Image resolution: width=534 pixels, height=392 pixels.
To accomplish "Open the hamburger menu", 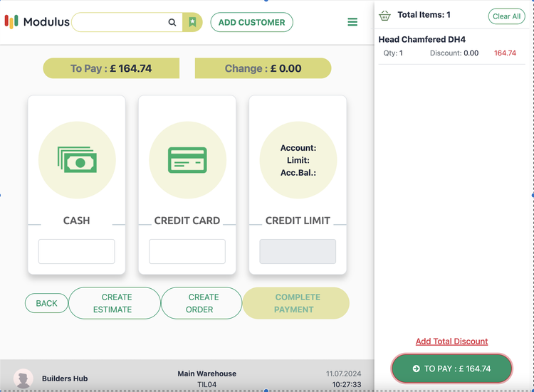I will click(x=352, y=22).
